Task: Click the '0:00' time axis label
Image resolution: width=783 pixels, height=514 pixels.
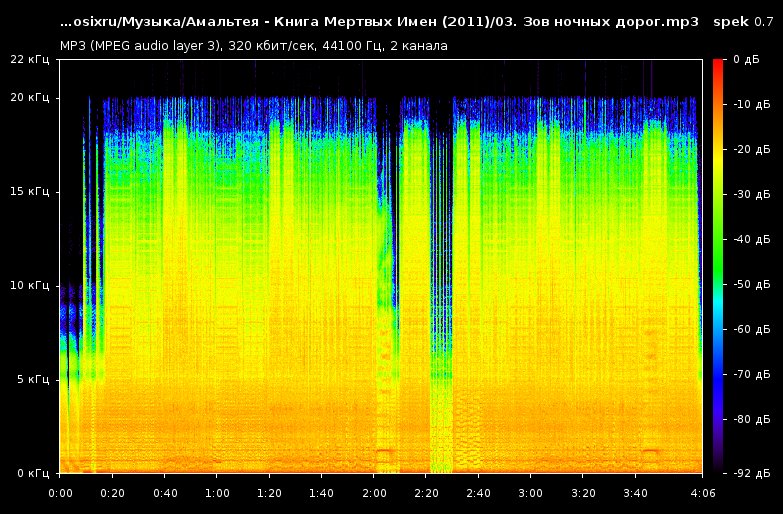Action: (x=60, y=494)
